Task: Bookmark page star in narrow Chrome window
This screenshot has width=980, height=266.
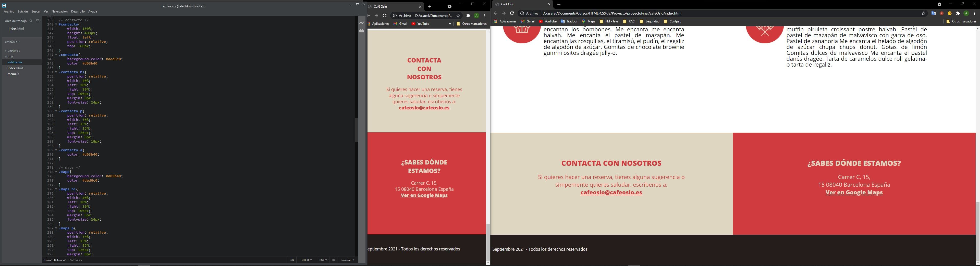Action: tap(458, 16)
